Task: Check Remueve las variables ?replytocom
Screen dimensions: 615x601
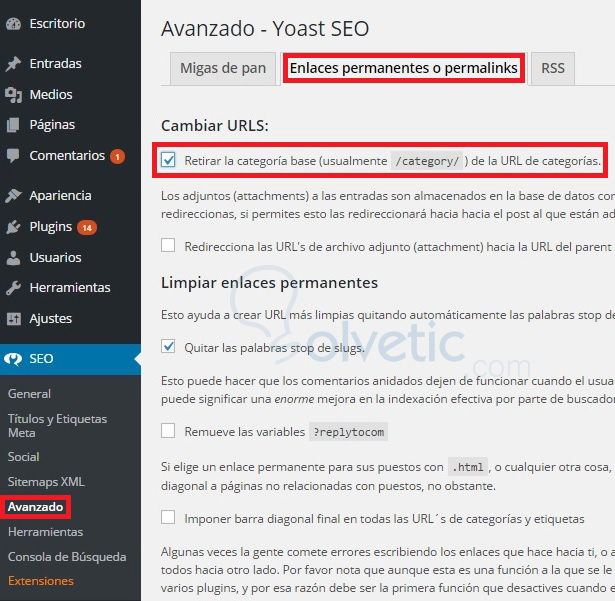Action: click(168, 431)
